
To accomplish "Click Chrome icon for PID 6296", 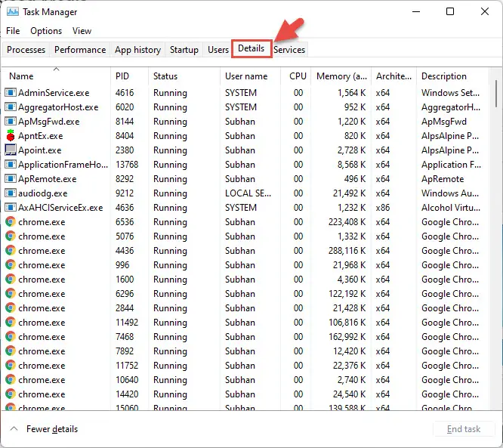I will [11, 293].
